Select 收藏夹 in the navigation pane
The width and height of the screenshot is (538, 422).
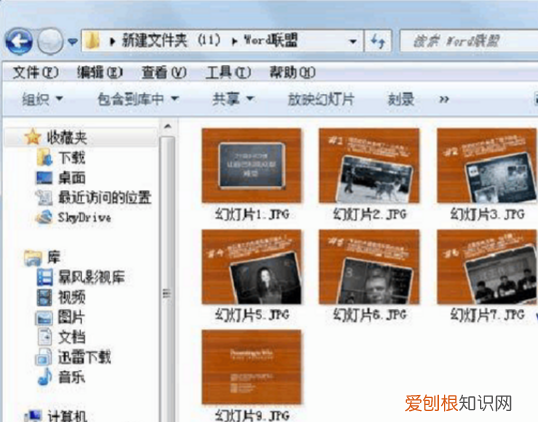tap(67, 138)
